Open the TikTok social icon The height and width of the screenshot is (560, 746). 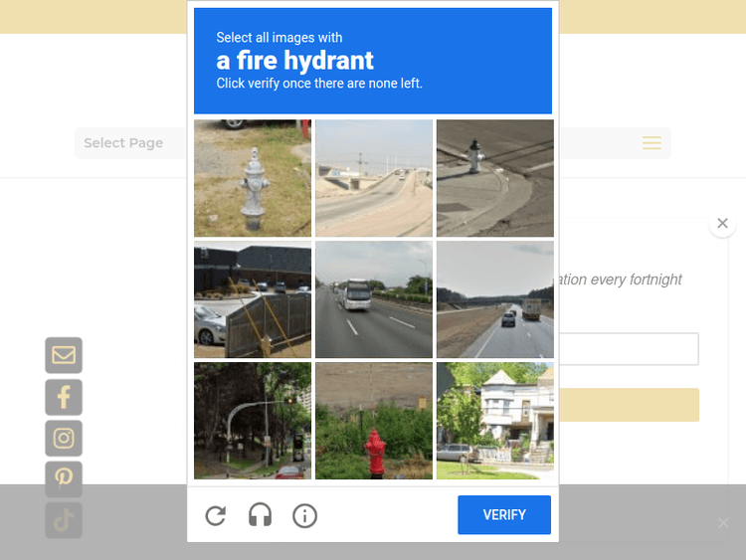64,519
